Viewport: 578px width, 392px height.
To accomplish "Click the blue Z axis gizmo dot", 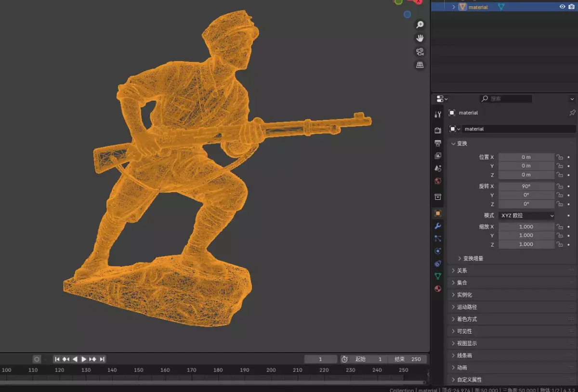I will 407,14.
